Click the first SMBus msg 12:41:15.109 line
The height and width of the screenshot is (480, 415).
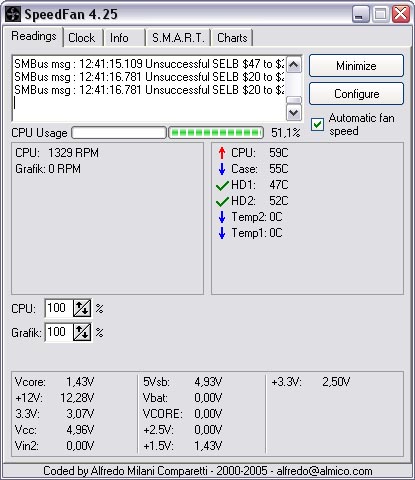(149, 64)
